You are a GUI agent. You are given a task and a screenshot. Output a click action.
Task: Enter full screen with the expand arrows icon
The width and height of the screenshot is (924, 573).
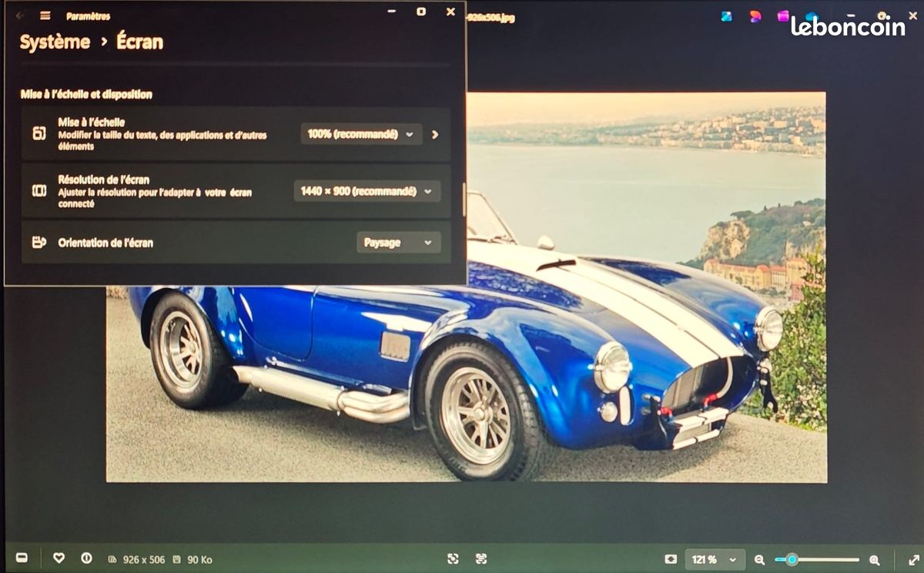(913, 560)
